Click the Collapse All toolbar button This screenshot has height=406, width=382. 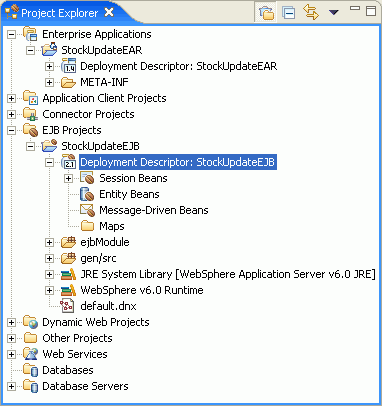[x=289, y=13]
